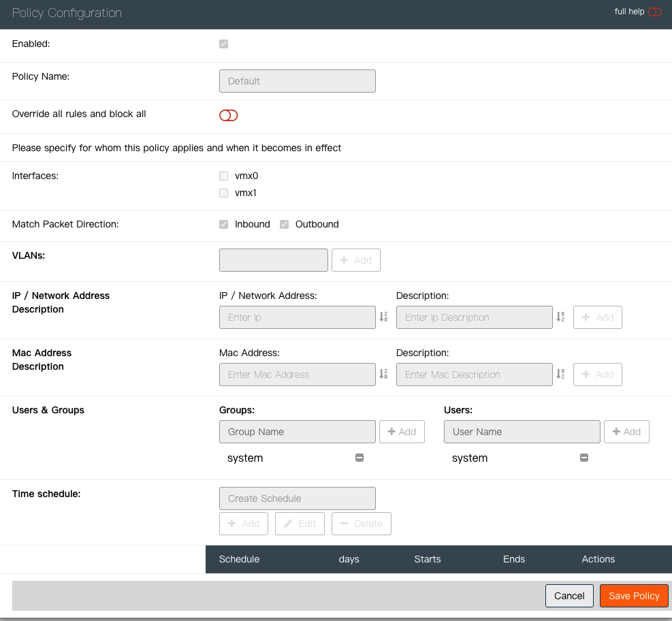Viewport: 672px width, 621px height.
Task: Check the vmx1 interface box
Action: pyautogui.click(x=223, y=193)
